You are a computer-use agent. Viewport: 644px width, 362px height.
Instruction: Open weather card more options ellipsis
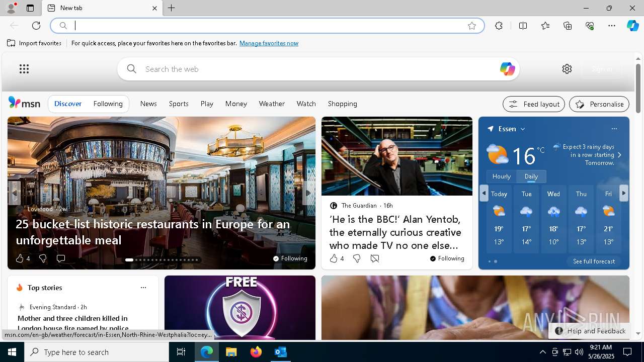click(x=614, y=129)
